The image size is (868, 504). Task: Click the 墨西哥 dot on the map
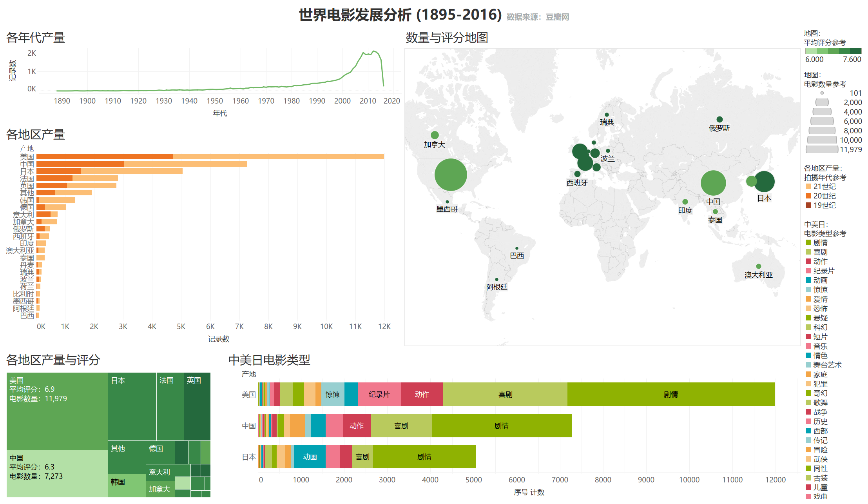click(447, 202)
